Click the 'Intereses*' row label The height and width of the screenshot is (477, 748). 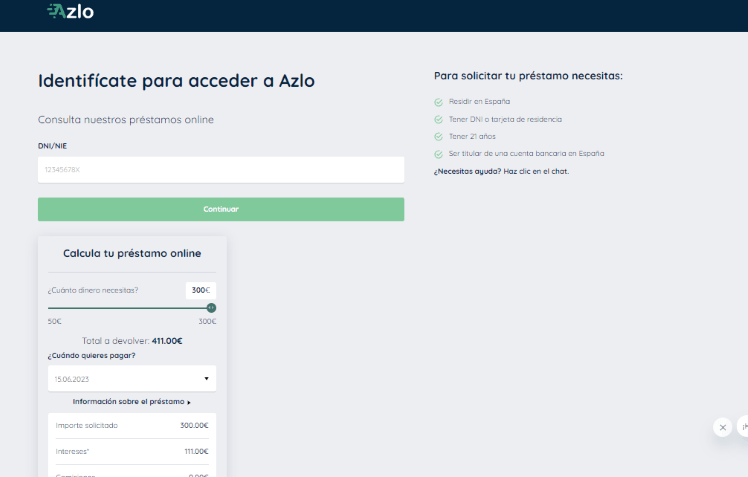click(x=72, y=451)
